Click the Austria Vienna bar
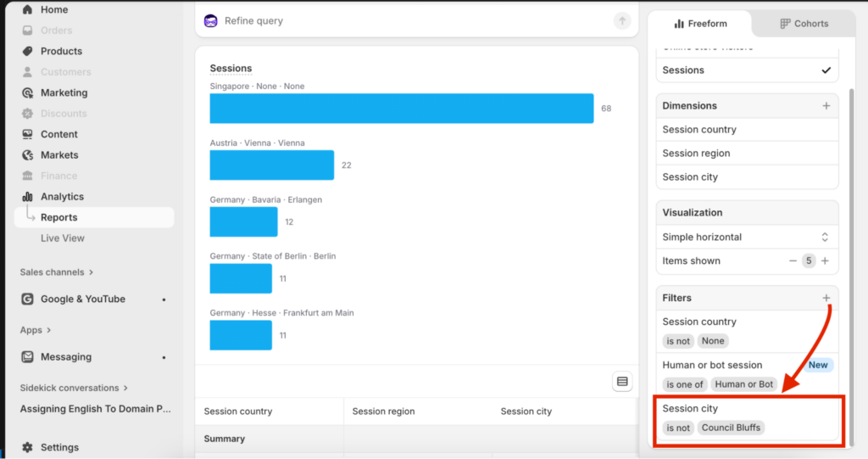 272,165
